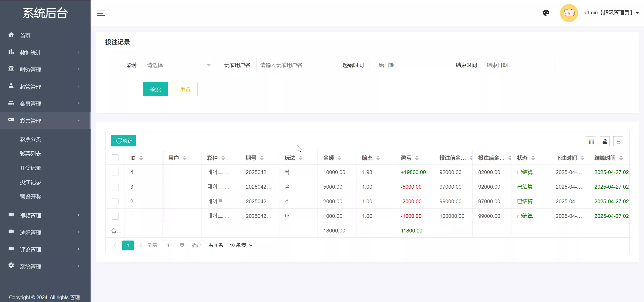Click the admin avatar image
Screen dimensions: 644x302
coord(569,13)
